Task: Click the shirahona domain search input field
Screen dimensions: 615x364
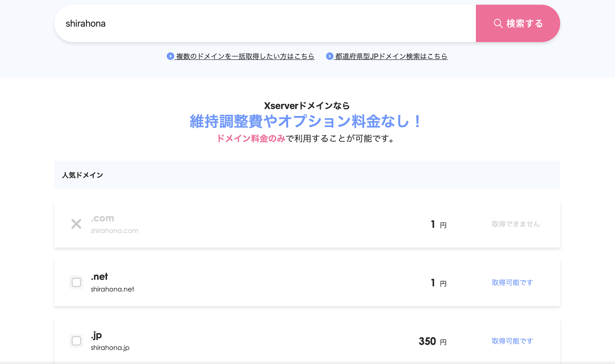Action: [265, 24]
